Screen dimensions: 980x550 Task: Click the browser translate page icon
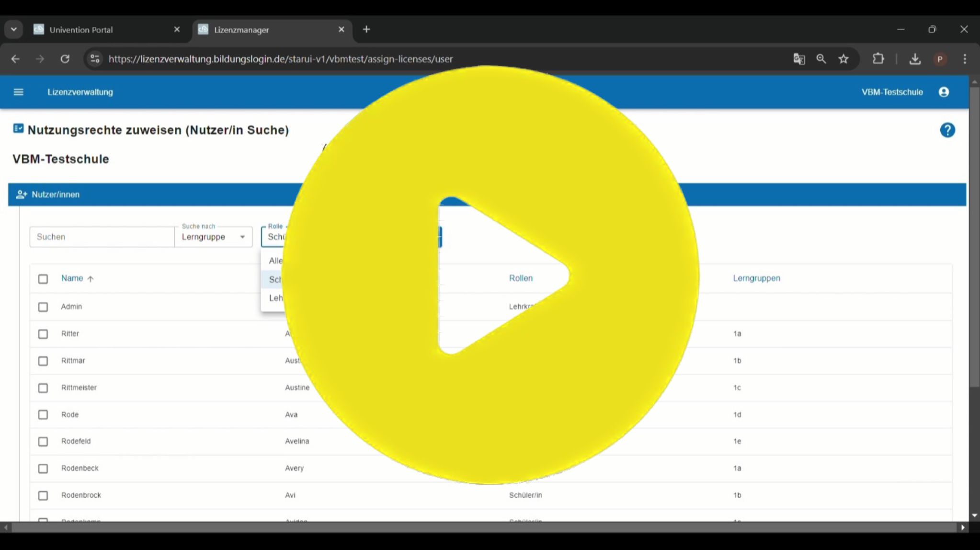click(x=798, y=59)
